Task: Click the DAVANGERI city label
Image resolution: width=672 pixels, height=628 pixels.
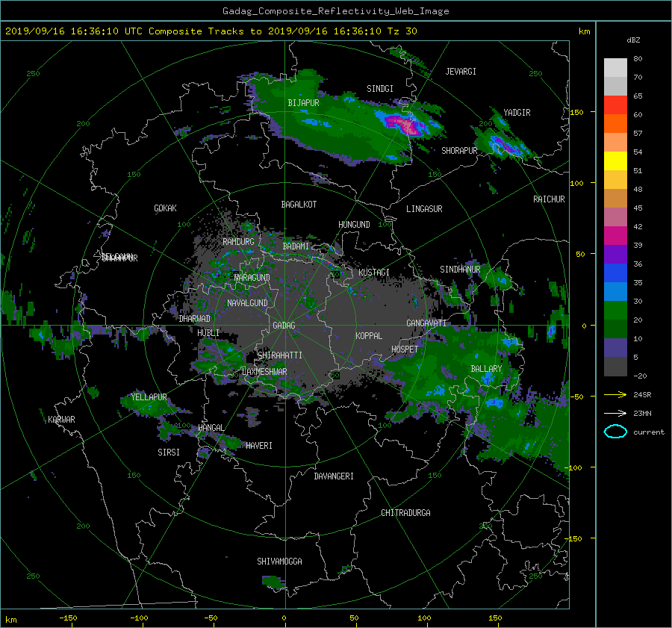Action: pos(334,476)
